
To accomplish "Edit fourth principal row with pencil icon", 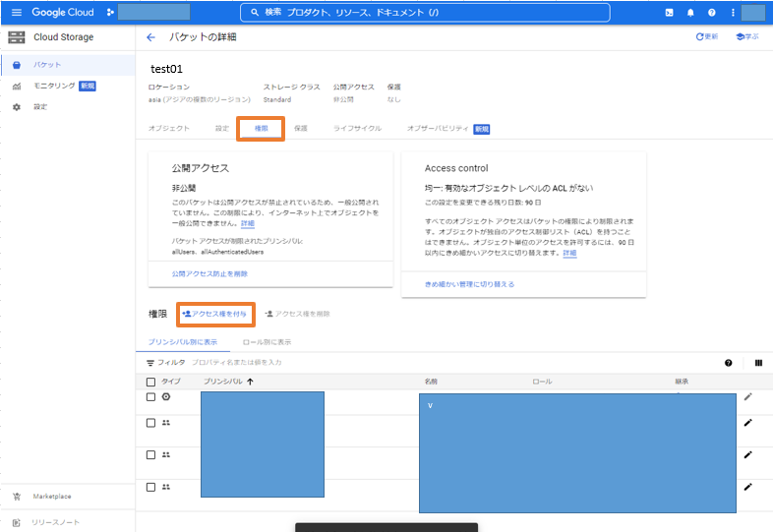I will click(747, 487).
